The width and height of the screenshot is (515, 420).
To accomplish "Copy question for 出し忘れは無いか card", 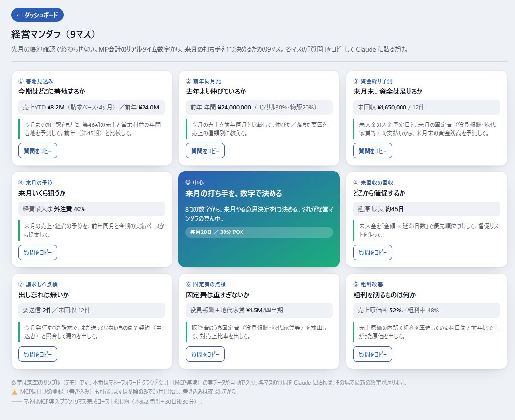I will click(38, 354).
